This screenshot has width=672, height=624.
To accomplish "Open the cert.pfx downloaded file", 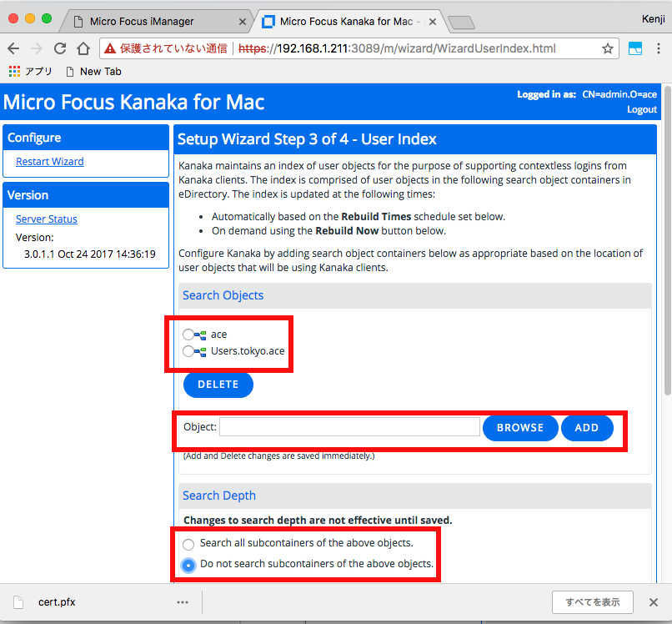I will pyautogui.click(x=57, y=602).
